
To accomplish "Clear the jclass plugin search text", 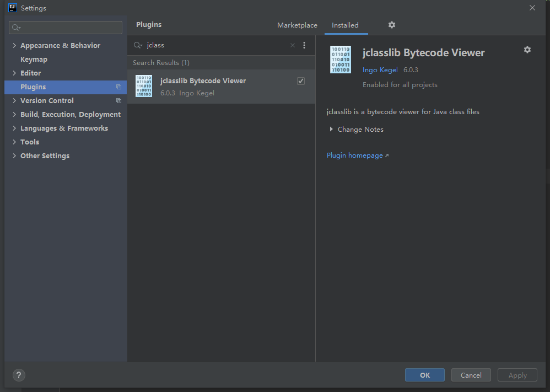I will 293,45.
